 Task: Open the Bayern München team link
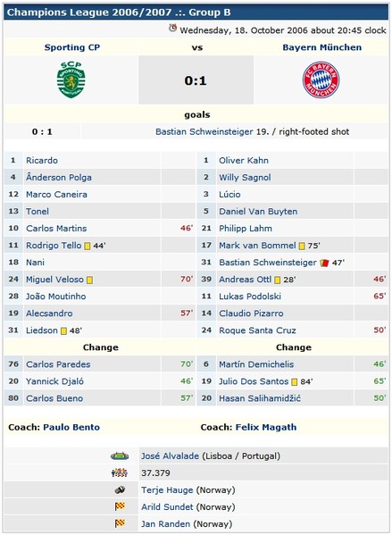pos(322,47)
